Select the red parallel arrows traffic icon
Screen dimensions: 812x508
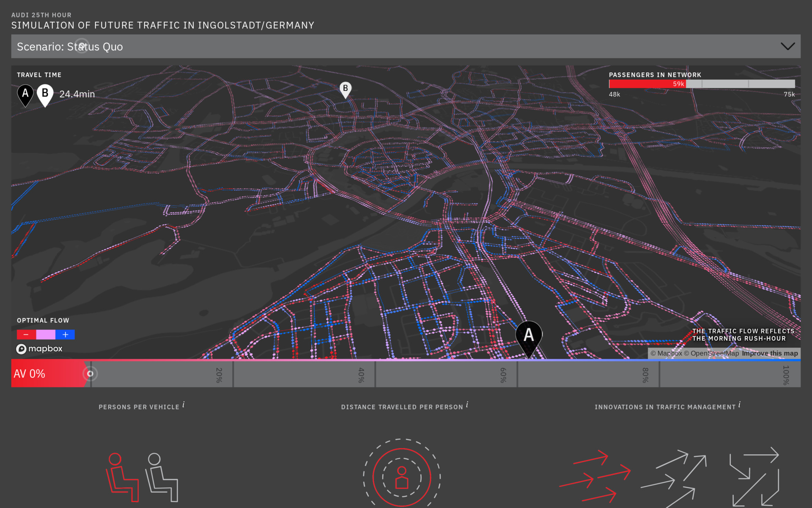tap(595, 476)
